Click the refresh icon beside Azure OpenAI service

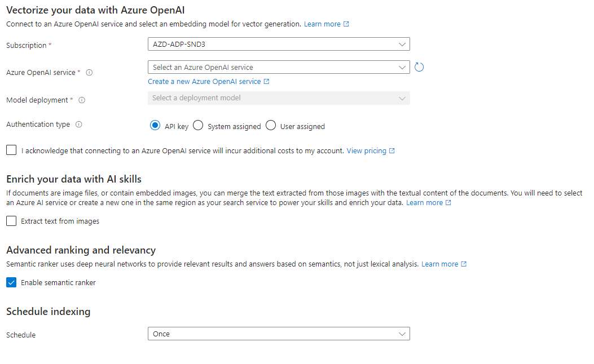(419, 68)
